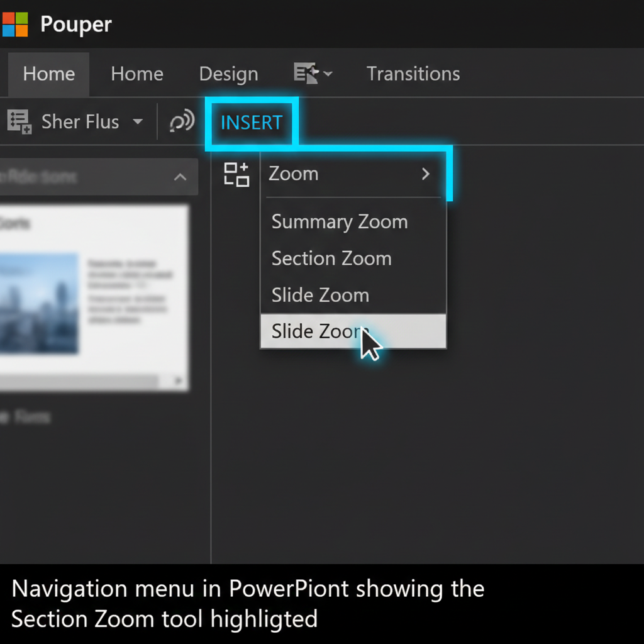Select the New Slide icon beside Sher Flus
The image size is (644, 644).
pyautogui.click(x=19, y=121)
